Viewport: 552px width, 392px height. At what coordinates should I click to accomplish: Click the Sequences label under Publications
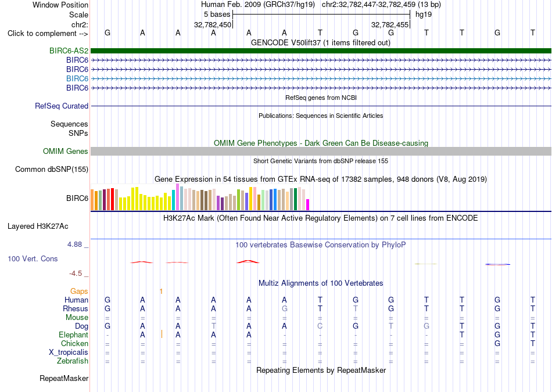[x=69, y=124]
